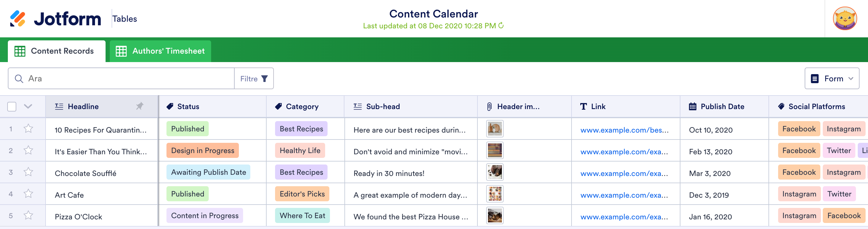
Task: Star the Pizza O'Clock row
Action: [28, 215]
